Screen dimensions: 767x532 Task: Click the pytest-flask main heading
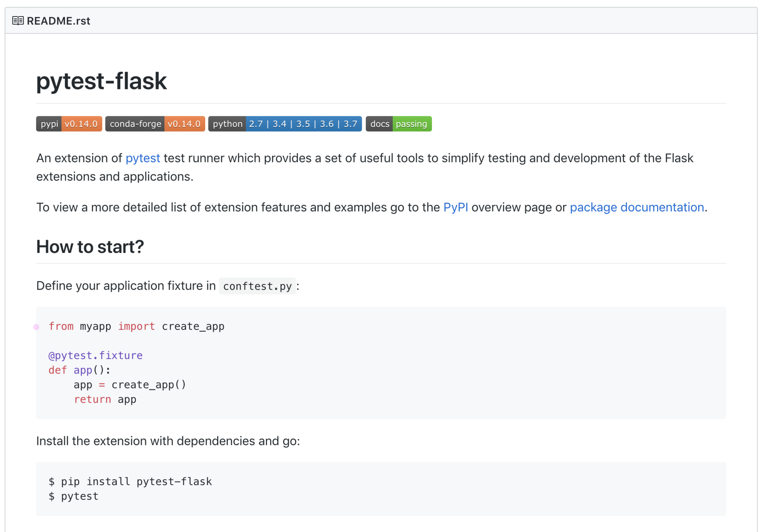(x=101, y=81)
